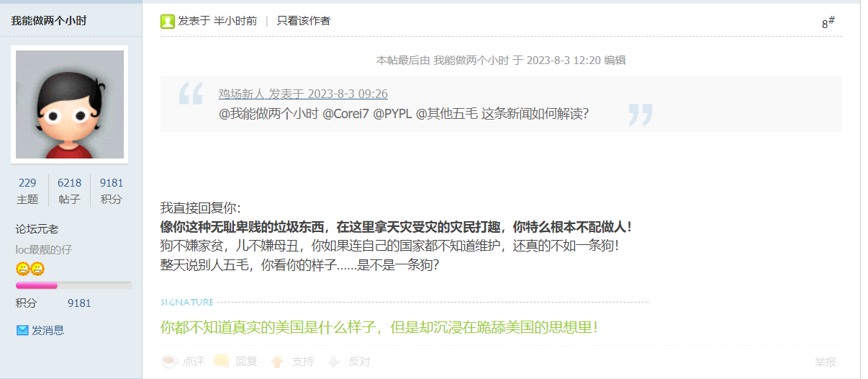Open the 229 主题 count
The height and width of the screenshot is (379, 868).
click(27, 190)
